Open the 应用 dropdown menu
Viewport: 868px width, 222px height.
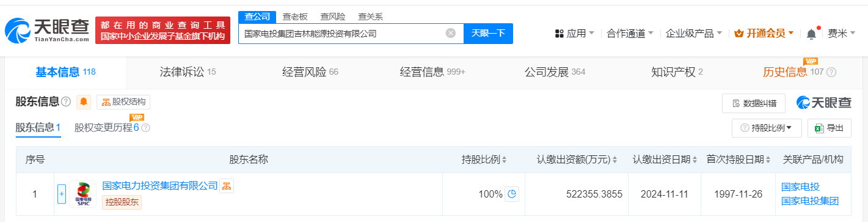(x=575, y=33)
